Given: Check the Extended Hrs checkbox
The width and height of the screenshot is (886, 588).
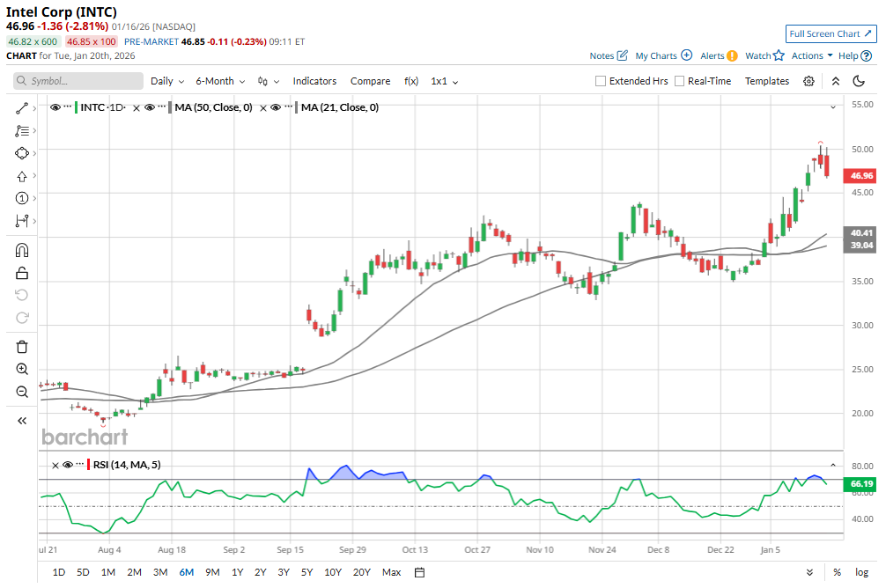Looking at the screenshot, I should [x=601, y=81].
